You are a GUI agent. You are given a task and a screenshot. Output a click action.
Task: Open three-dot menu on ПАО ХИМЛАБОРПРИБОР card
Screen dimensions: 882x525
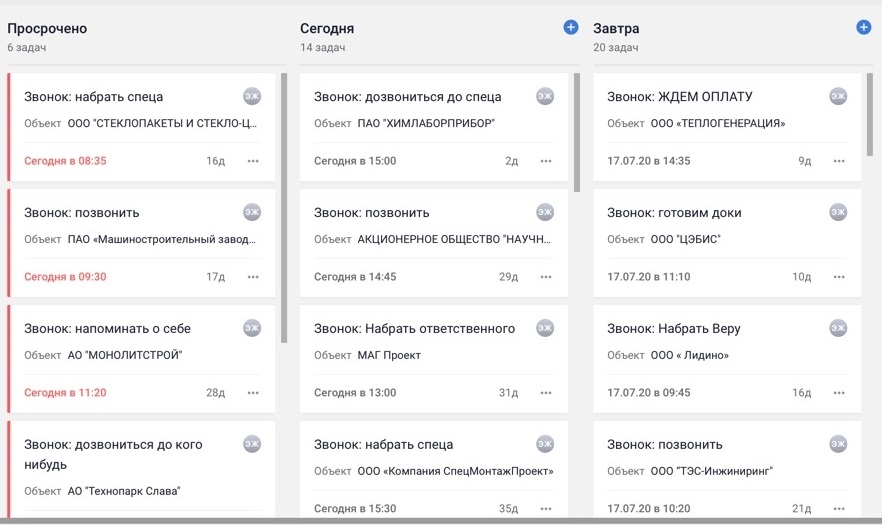[x=546, y=161]
